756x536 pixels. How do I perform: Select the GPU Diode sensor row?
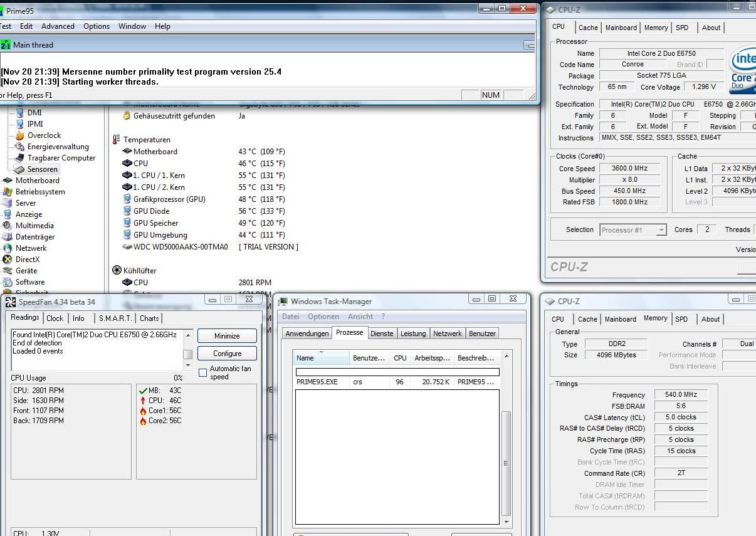pyautogui.click(x=204, y=211)
